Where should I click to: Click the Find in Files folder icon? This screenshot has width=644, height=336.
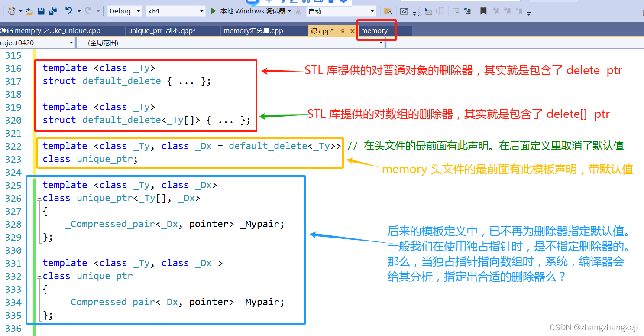388,11
